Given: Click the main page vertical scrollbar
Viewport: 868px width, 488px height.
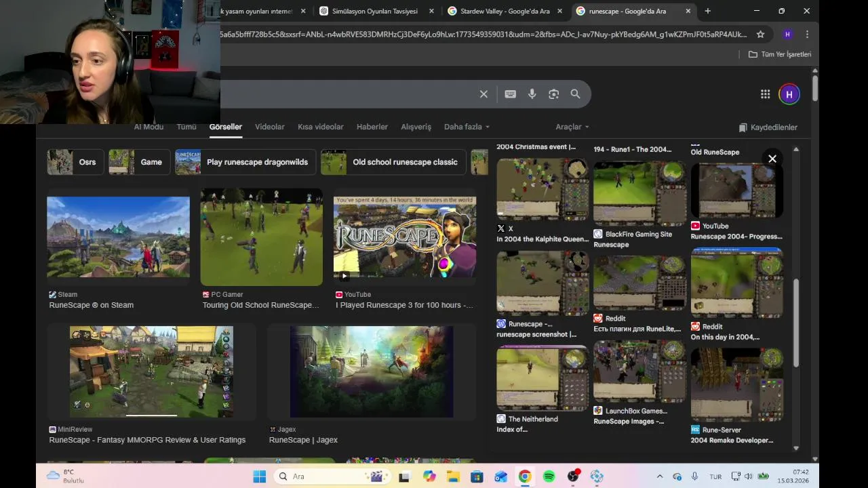Looking at the screenshot, I should click(x=814, y=88).
